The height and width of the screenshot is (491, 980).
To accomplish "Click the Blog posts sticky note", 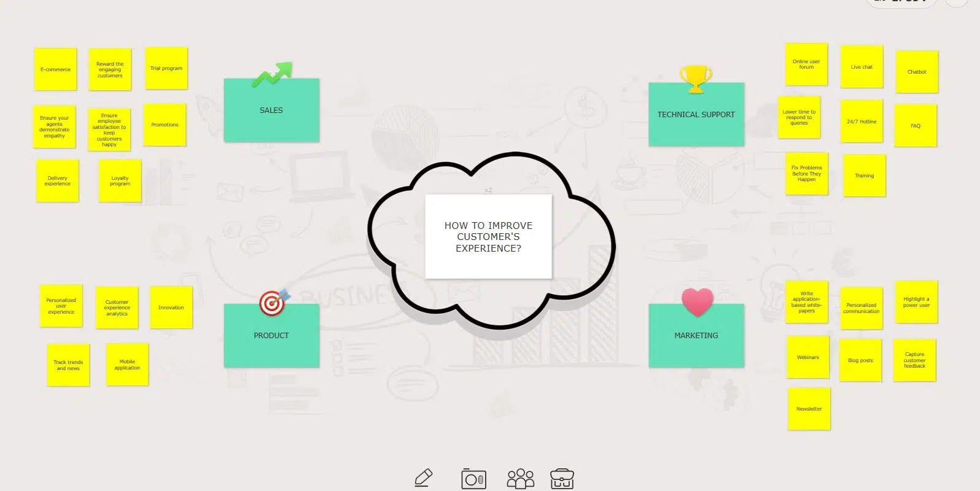I will point(860,360).
